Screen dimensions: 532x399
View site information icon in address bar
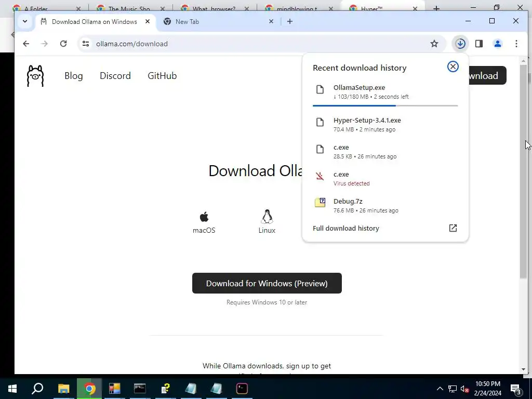tap(86, 44)
